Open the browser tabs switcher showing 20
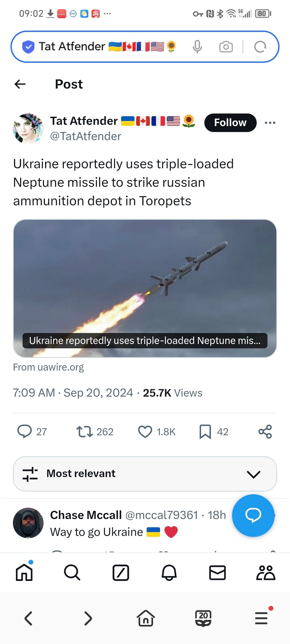The image size is (290, 644). (203, 618)
